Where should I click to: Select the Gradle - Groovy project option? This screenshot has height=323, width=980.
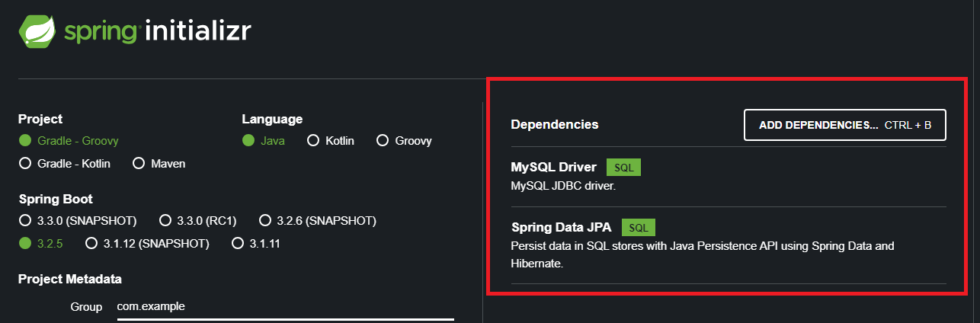point(69,141)
